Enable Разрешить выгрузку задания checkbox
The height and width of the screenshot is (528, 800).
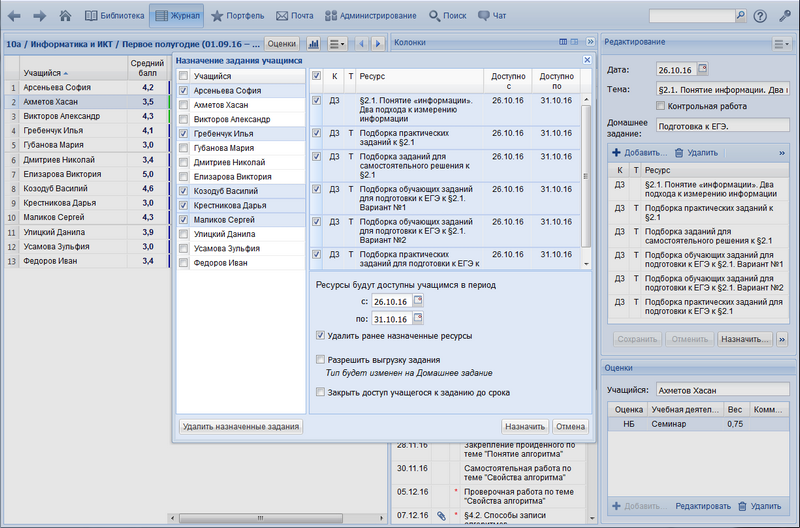320,359
